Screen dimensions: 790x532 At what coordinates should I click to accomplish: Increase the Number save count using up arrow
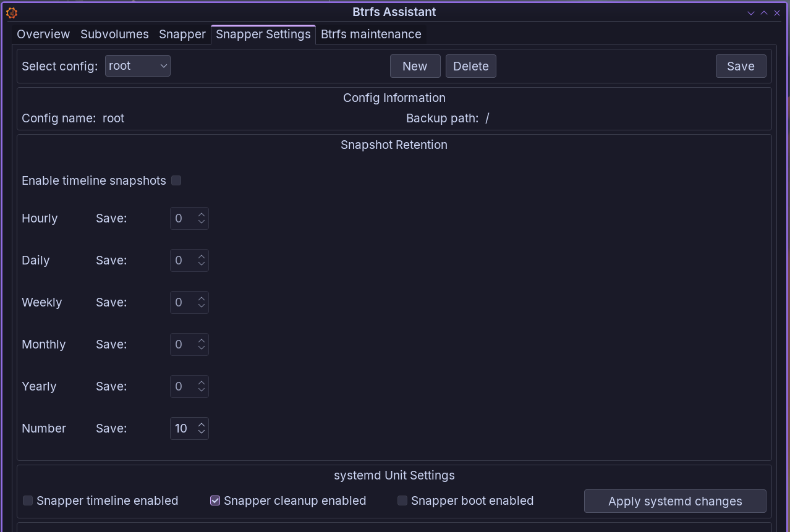tap(202, 424)
